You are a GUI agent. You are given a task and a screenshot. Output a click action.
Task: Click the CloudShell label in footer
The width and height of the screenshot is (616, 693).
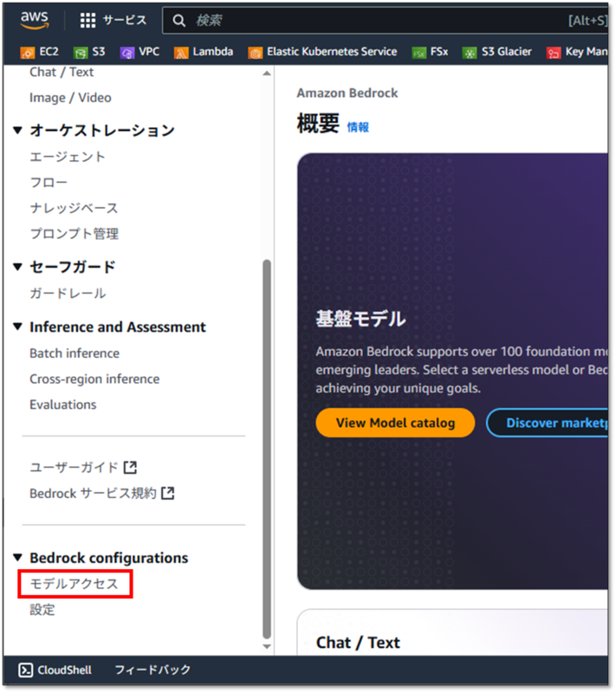[64, 670]
